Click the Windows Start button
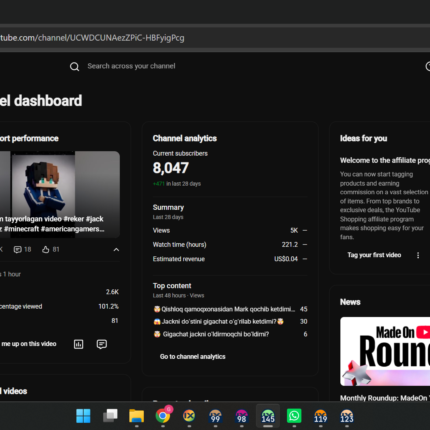 coord(83,416)
